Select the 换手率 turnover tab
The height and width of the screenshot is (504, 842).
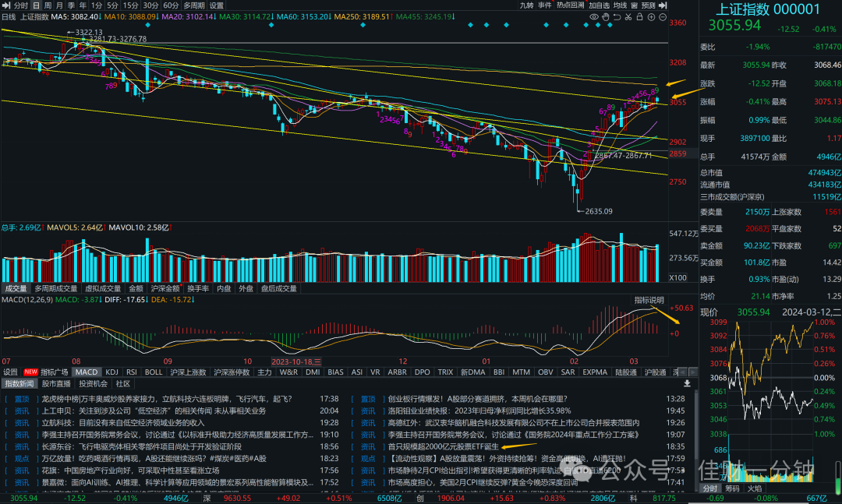[198, 288]
